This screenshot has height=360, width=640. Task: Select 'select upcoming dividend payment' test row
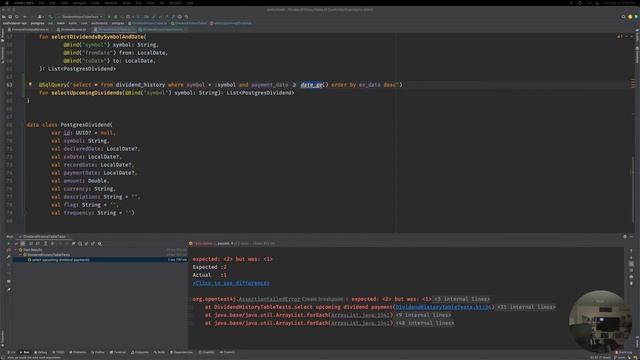(x=100, y=260)
